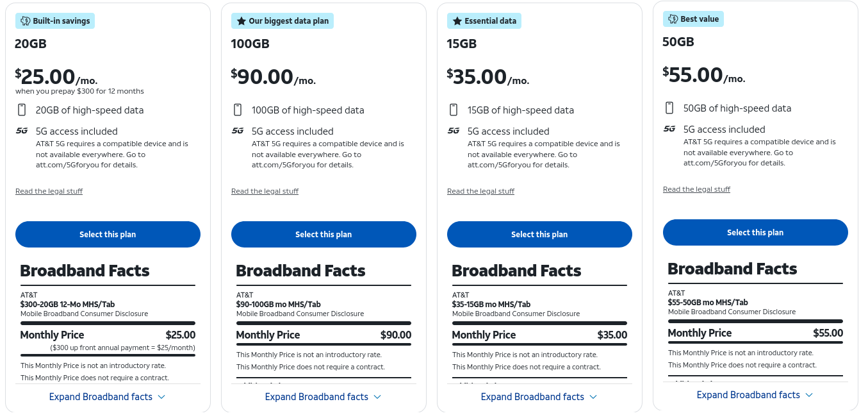Select the $35.00 15GB plan
Viewport: 868px width, 420px height.
coord(539,235)
